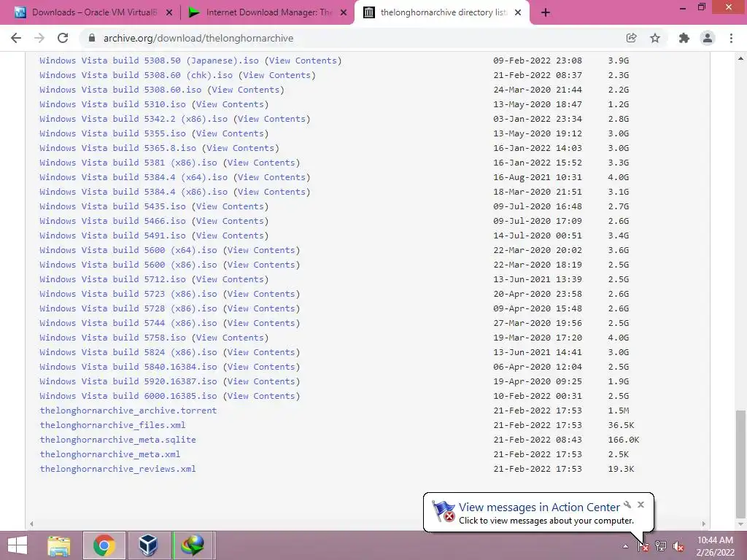View Contents of build 5600 (x86).iso
Viewport: 747px width, 560px height.
(x=261, y=265)
